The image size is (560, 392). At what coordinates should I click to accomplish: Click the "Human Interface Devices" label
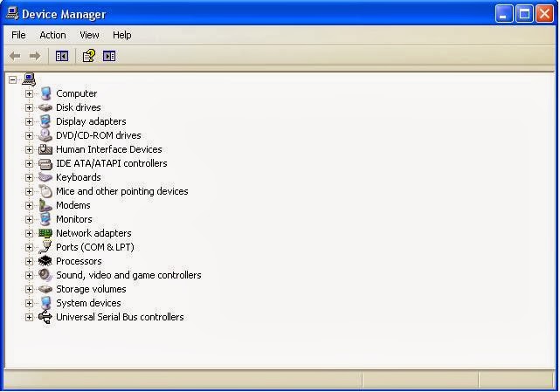(109, 149)
